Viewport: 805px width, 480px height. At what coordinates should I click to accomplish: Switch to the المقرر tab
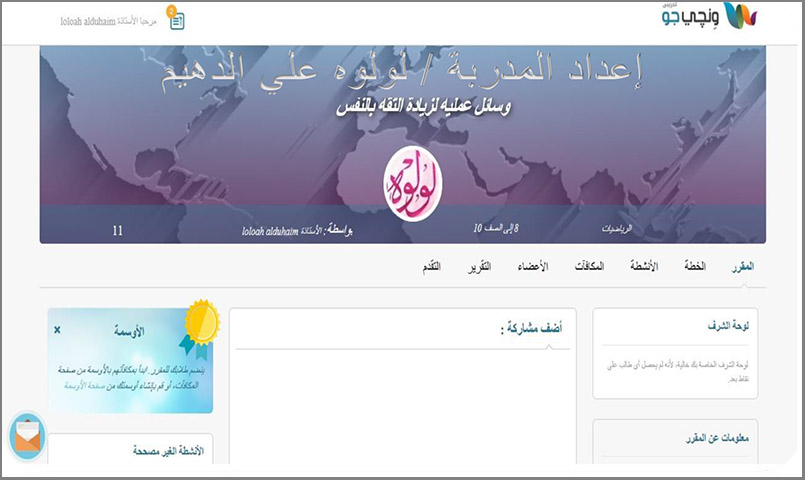[742, 266]
